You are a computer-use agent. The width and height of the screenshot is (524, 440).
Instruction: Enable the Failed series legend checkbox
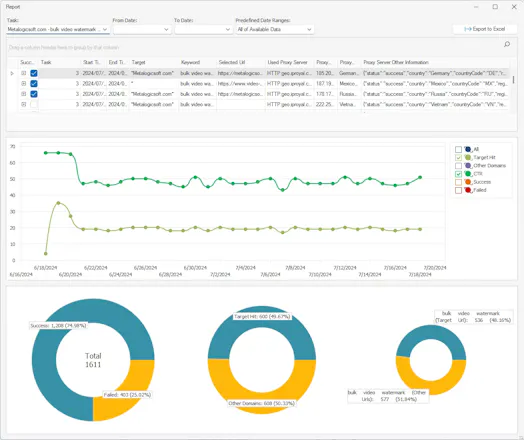458,190
